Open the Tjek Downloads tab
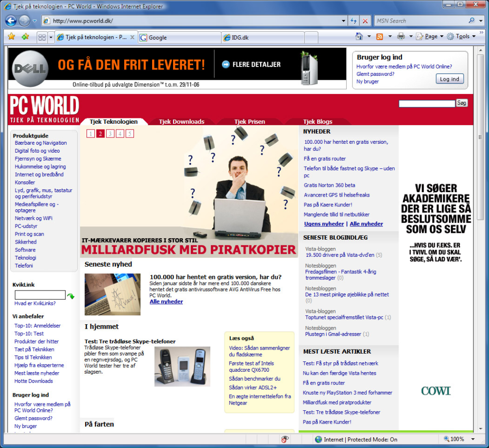 point(181,122)
